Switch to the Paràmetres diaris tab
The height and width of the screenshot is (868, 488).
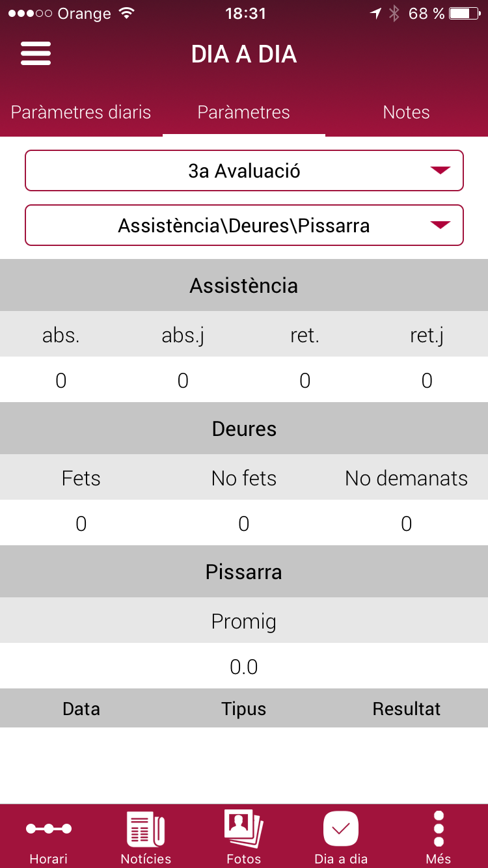pos(81,112)
